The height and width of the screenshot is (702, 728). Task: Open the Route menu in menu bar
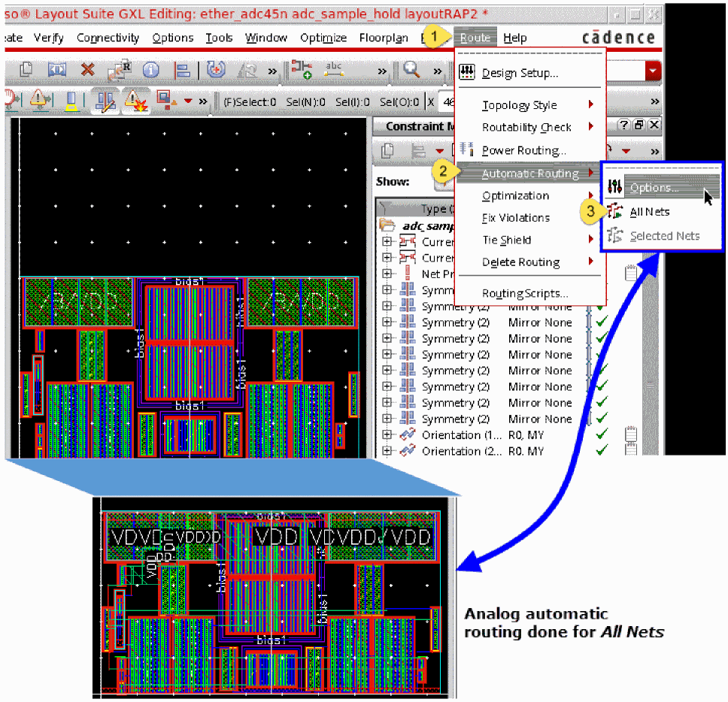click(475, 38)
